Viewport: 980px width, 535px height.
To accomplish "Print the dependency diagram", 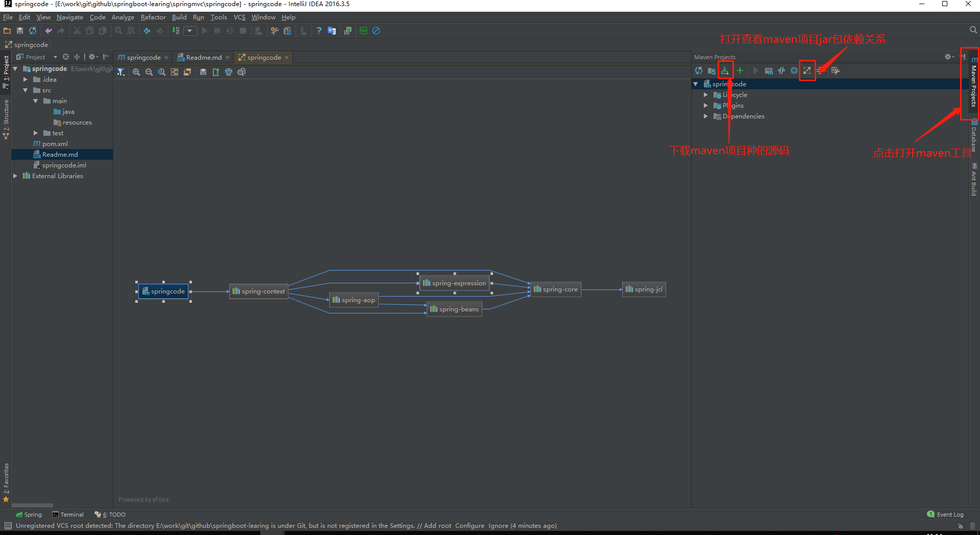I will (229, 72).
